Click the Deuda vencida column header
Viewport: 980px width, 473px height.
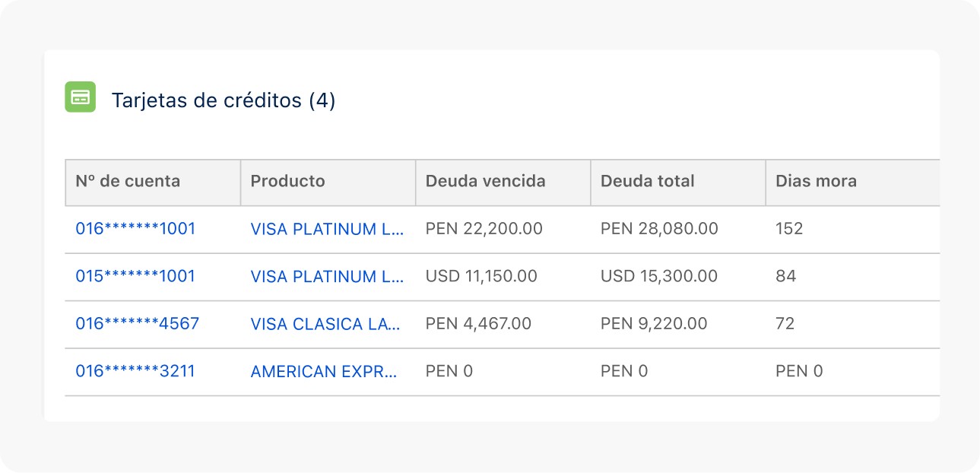(485, 181)
